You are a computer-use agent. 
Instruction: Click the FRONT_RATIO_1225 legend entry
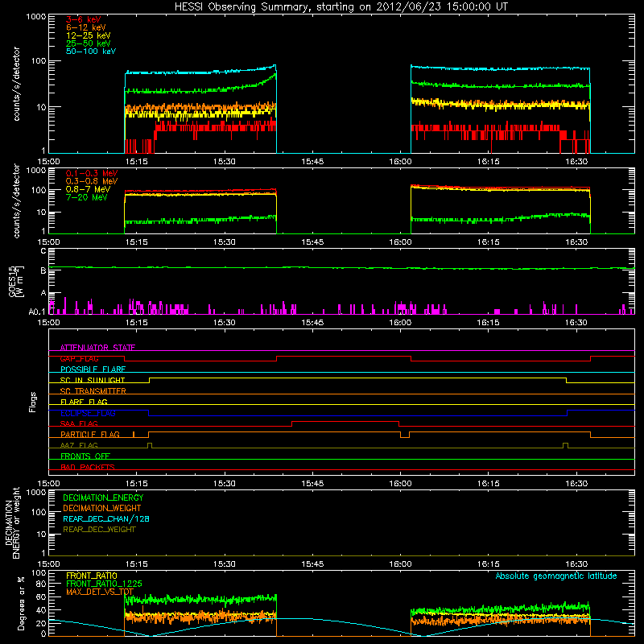(x=104, y=584)
